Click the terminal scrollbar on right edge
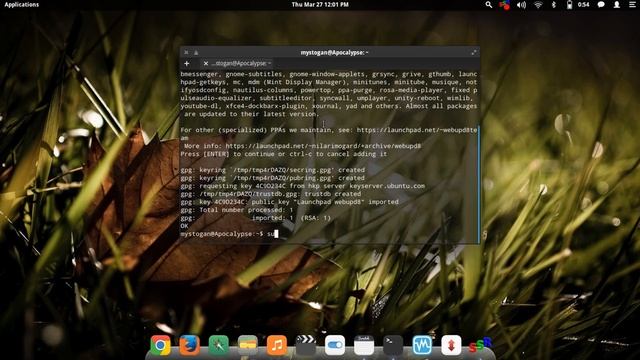The image size is (640, 360). point(478,184)
